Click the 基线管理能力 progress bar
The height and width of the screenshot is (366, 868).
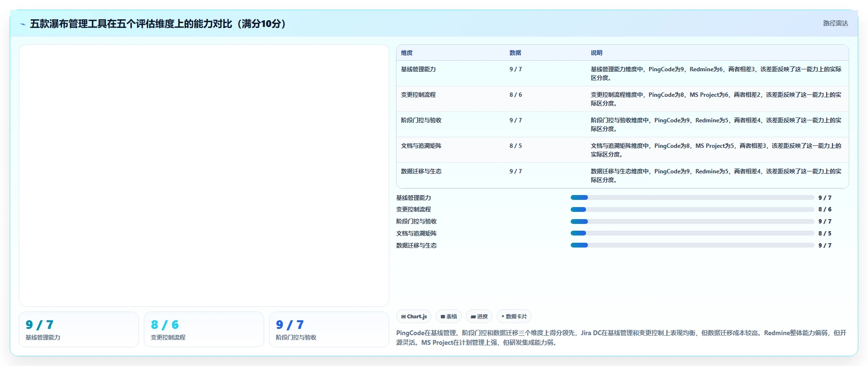point(692,197)
